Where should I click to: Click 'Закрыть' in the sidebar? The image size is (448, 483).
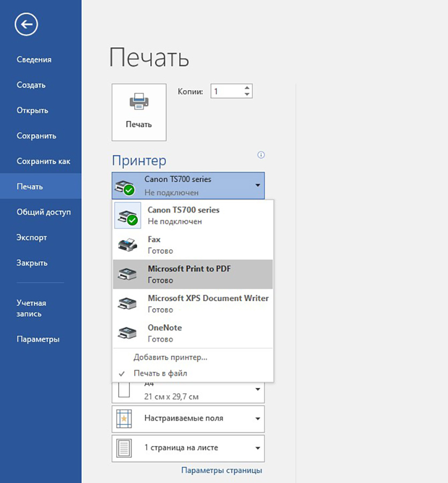(32, 263)
